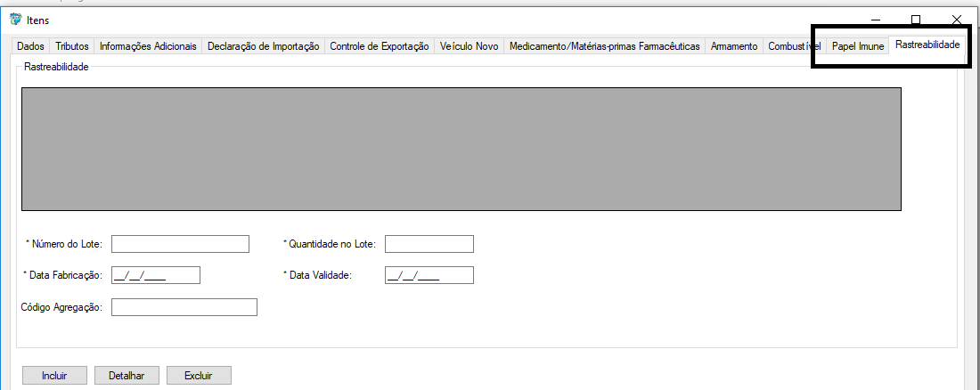The height and width of the screenshot is (390, 980).
Task: Click the Itens window app icon
Action: coord(16,20)
